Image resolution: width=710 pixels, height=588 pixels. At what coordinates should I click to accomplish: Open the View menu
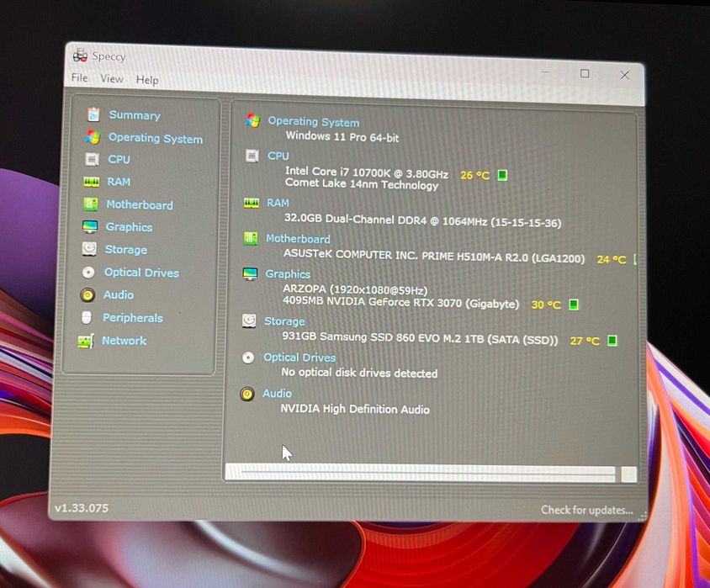[112, 79]
